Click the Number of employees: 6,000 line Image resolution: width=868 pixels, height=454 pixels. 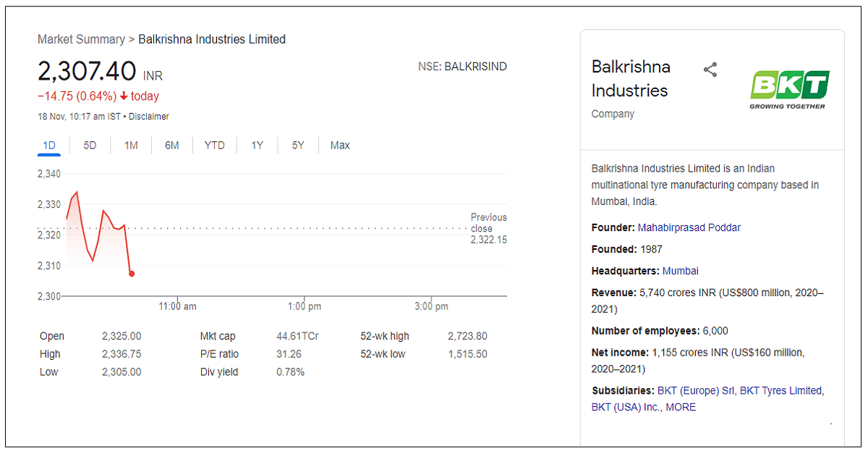point(660,331)
